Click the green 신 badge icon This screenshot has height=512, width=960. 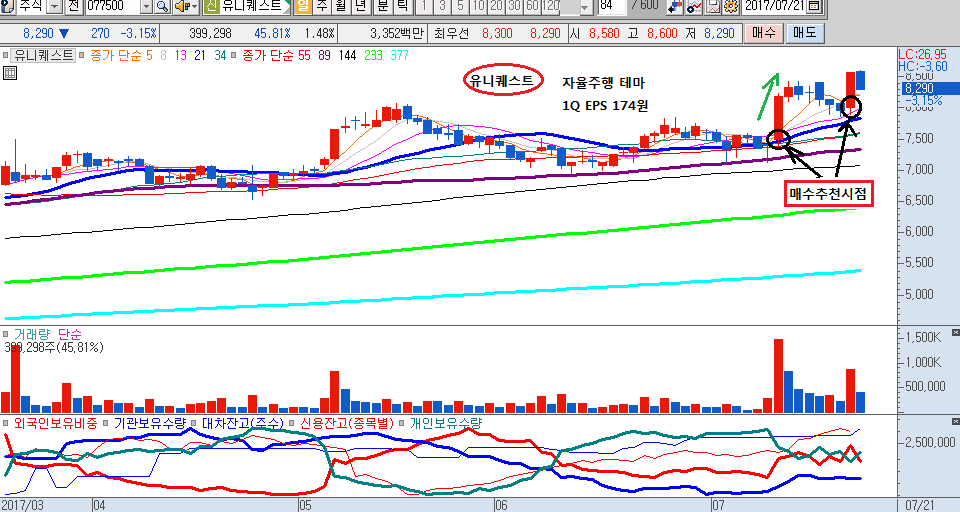tap(211, 7)
